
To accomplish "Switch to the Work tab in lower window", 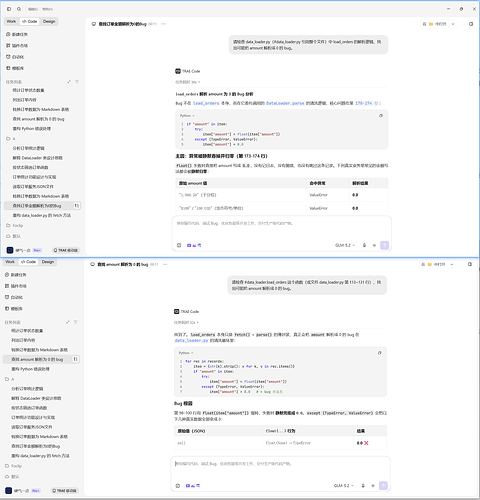I will pyautogui.click(x=10, y=262).
